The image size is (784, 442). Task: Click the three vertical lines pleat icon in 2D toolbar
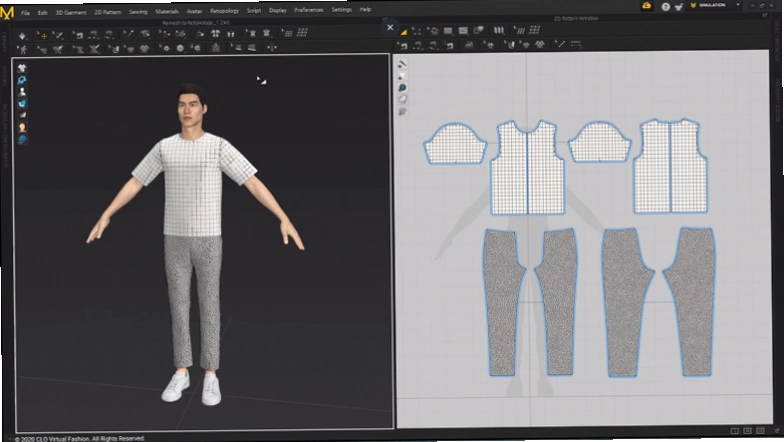[x=498, y=30]
